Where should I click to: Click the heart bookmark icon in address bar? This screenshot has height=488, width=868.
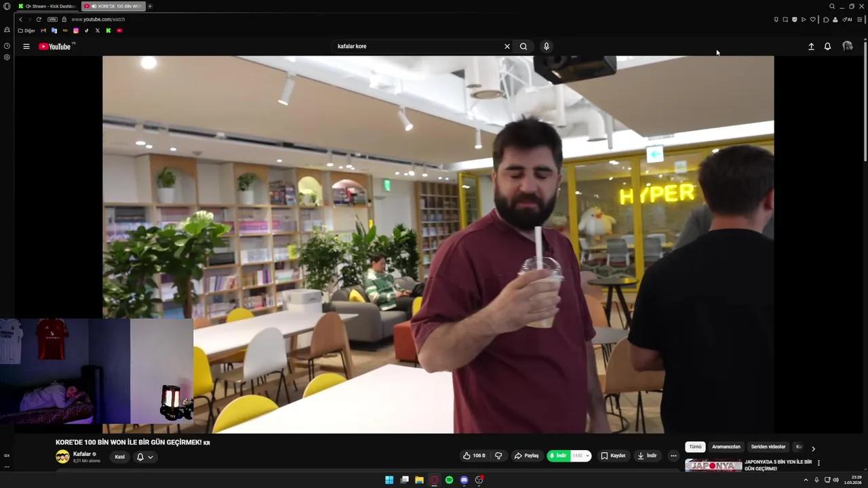coord(813,20)
